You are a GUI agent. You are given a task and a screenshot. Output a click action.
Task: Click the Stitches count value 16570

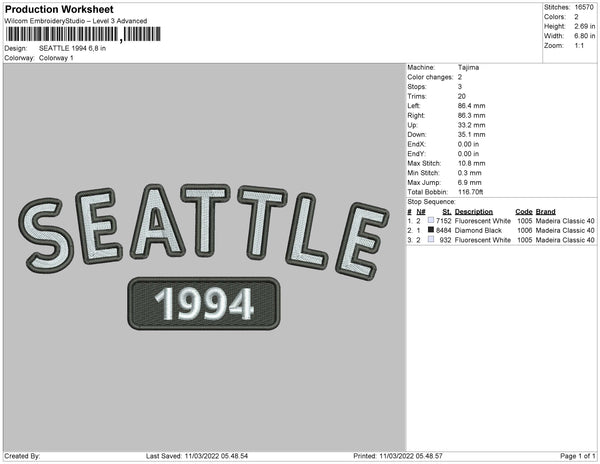tap(584, 8)
